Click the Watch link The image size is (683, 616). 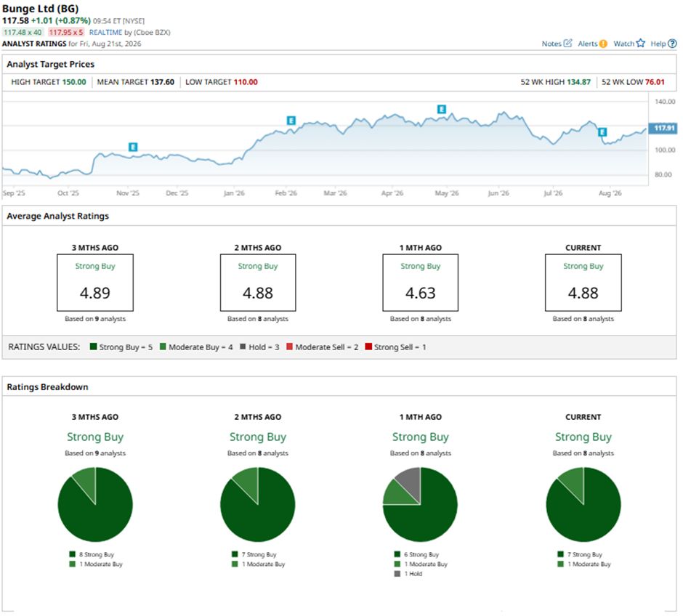pyautogui.click(x=623, y=44)
